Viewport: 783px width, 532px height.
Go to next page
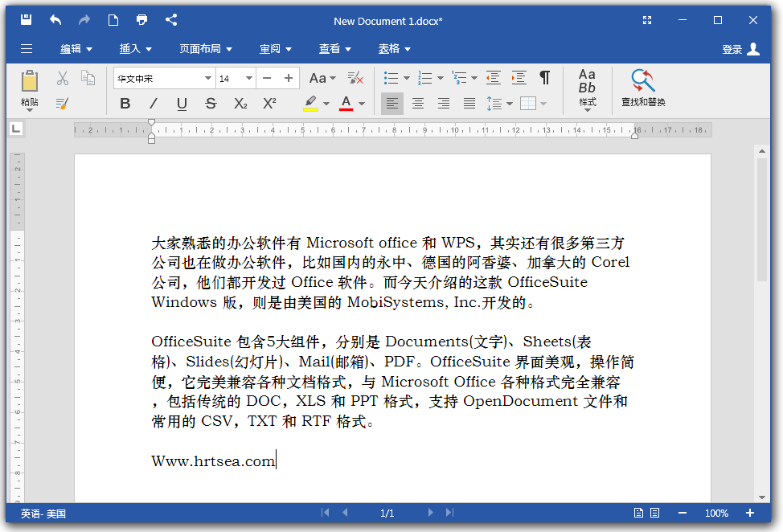[430, 513]
